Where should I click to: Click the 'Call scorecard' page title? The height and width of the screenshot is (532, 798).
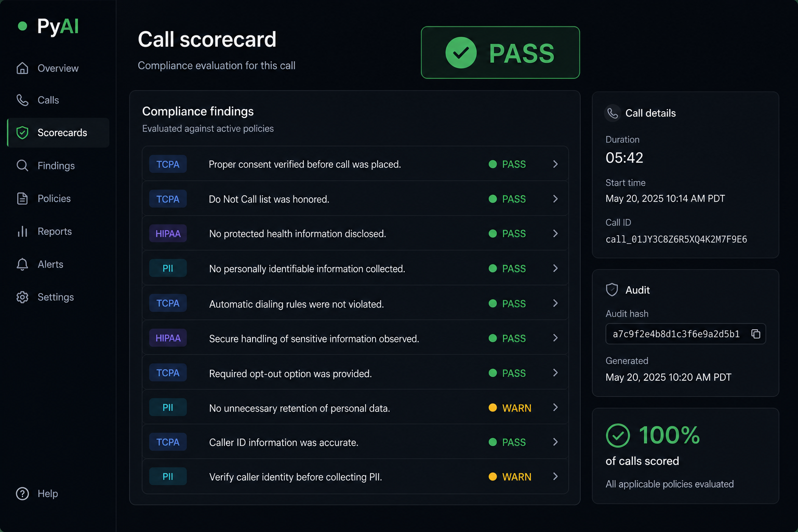[207, 39]
